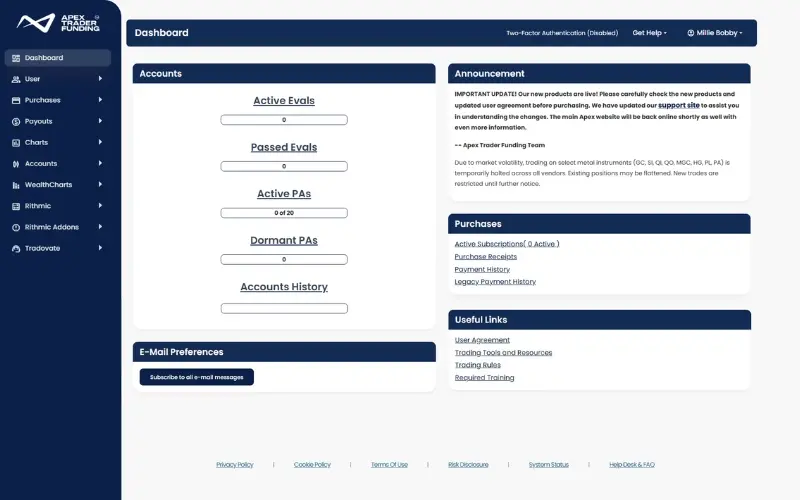Click the Tradovate menu label
Screen dimensions: 800x500
(42, 248)
